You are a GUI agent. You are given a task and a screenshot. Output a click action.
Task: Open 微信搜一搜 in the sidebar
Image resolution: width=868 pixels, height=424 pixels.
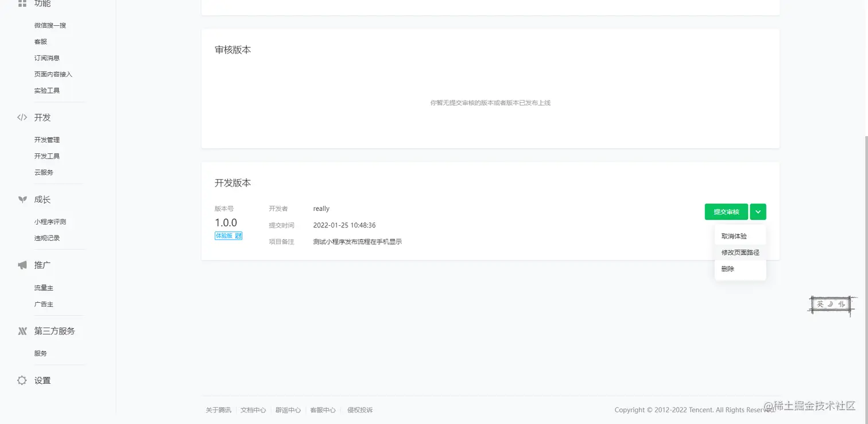(x=50, y=25)
